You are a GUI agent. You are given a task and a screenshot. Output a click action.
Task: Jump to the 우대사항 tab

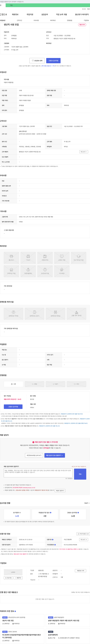36,20
